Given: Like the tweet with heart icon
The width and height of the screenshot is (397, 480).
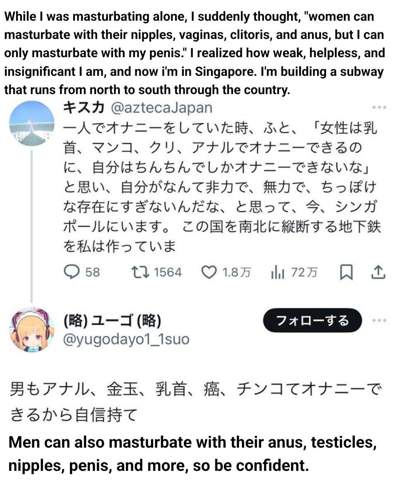Looking at the screenshot, I should 209,272.
